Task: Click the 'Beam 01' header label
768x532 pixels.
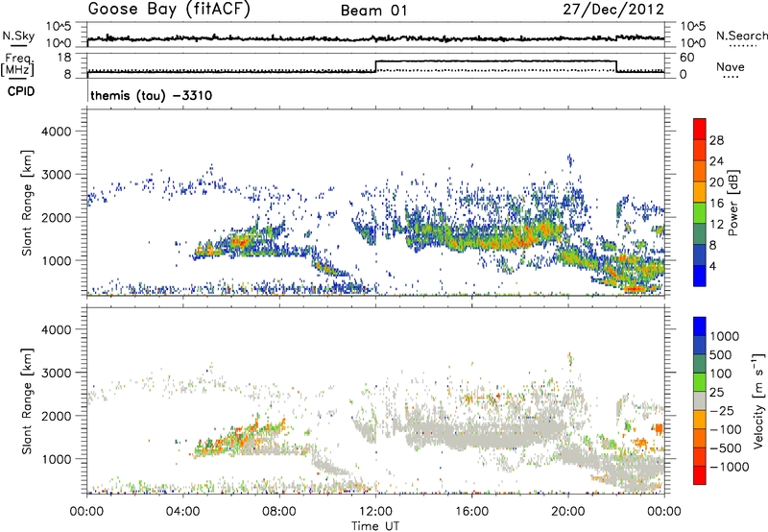Action: [374, 11]
